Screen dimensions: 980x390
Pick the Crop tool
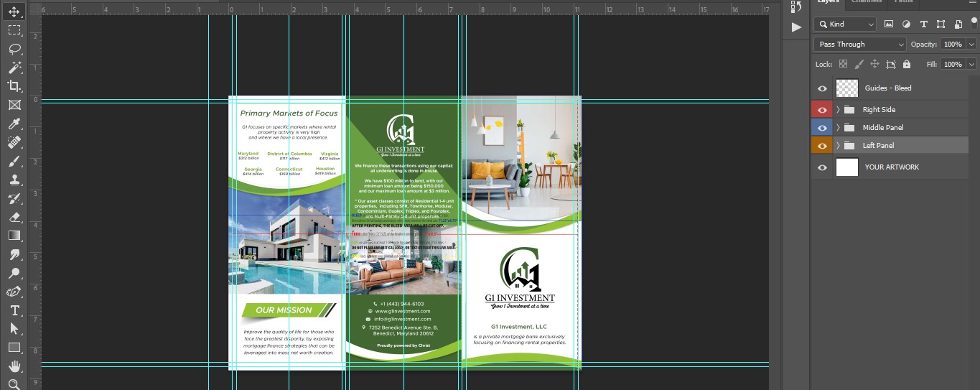point(14,86)
